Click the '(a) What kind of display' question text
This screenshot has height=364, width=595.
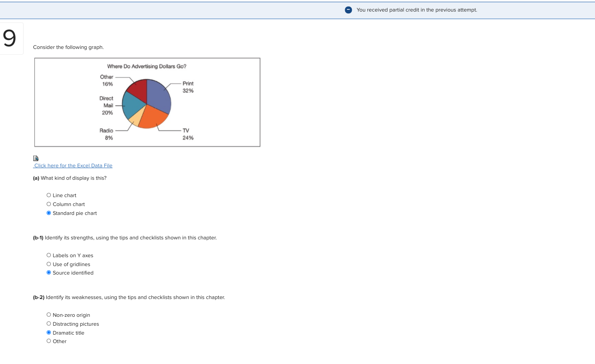70,178
